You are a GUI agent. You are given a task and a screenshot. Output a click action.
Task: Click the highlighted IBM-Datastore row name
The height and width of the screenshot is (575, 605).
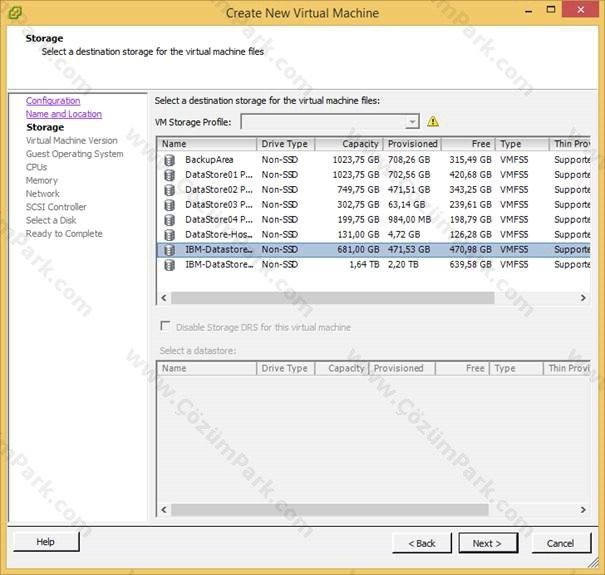coord(219,250)
